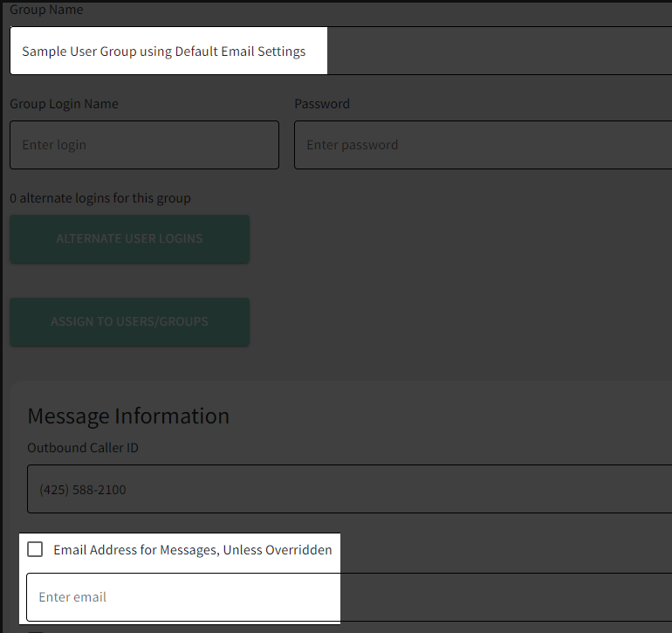
Task: Click the Password label
Action: click(x=322, y=104)
